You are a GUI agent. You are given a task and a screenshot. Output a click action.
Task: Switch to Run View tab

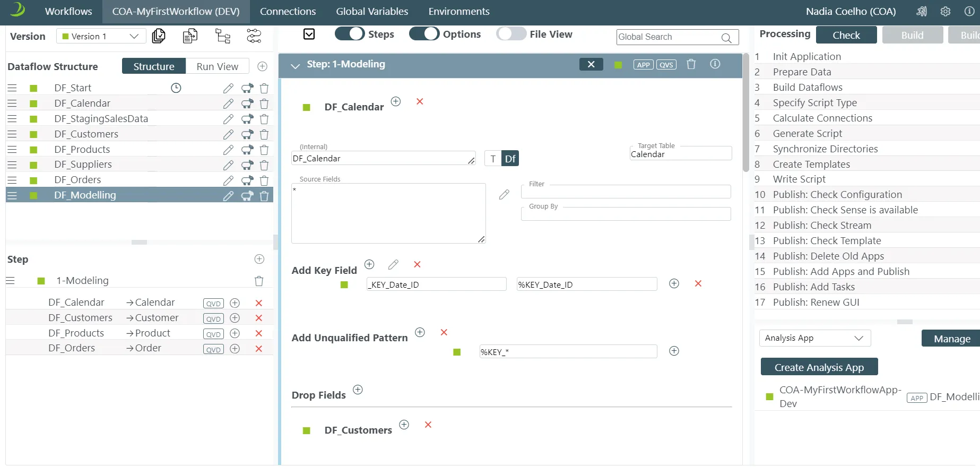(217, 66)
